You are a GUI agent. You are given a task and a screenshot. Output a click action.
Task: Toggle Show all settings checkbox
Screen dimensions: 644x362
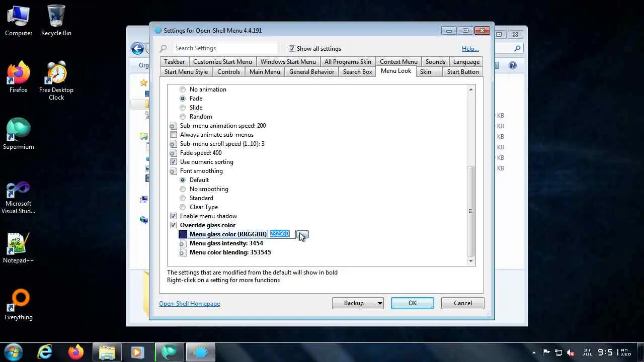tap(292, 49)
